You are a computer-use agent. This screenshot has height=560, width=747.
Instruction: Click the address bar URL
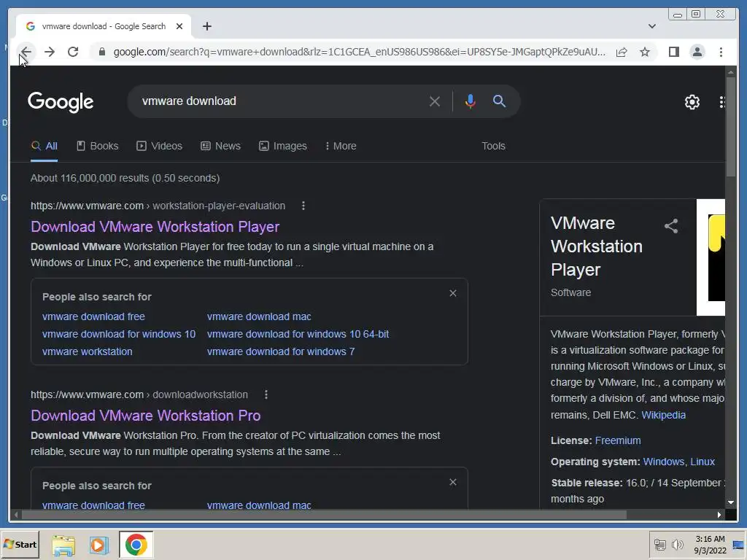click(359, 52)
